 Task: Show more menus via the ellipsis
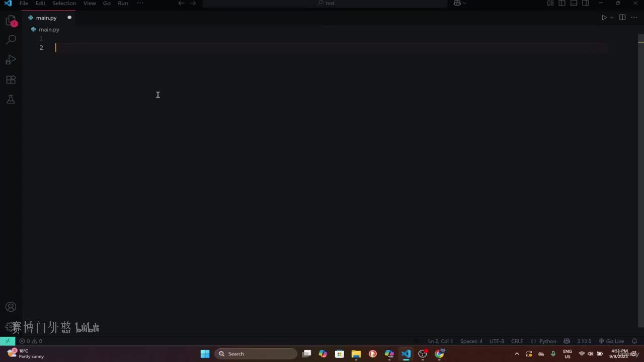[140, 3]
